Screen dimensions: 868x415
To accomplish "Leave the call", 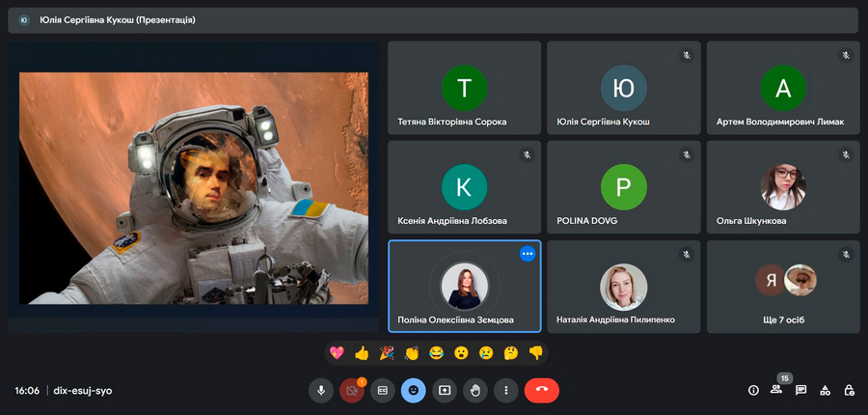I will pos(542,390).
